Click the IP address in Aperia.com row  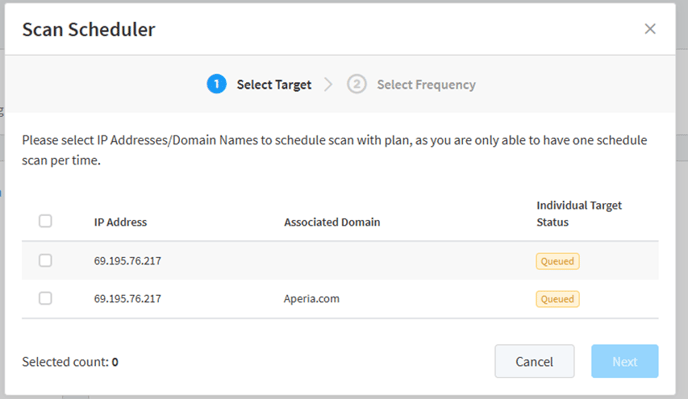pyautogui.click(x=127, y=299)
